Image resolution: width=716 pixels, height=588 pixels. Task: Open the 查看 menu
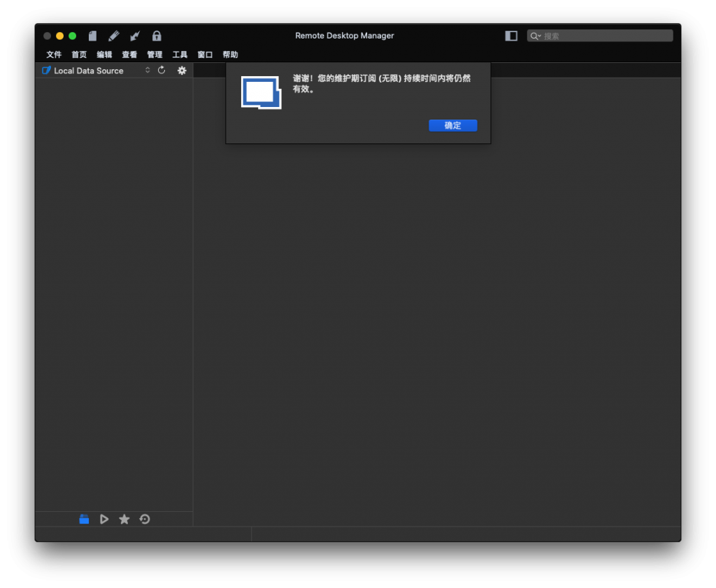(x=129, y=55)
